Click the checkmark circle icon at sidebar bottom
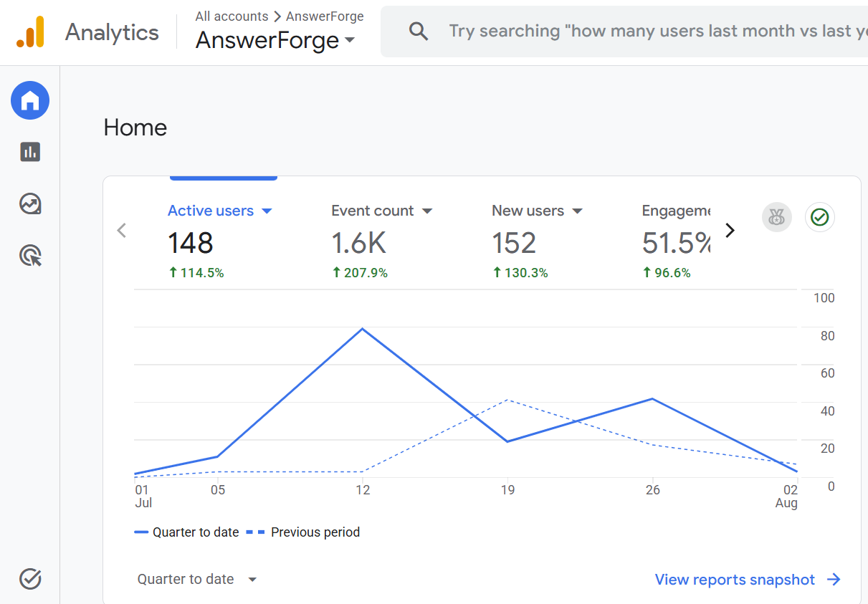This screenshot has width=868, height=604. [x=30, y=578]
